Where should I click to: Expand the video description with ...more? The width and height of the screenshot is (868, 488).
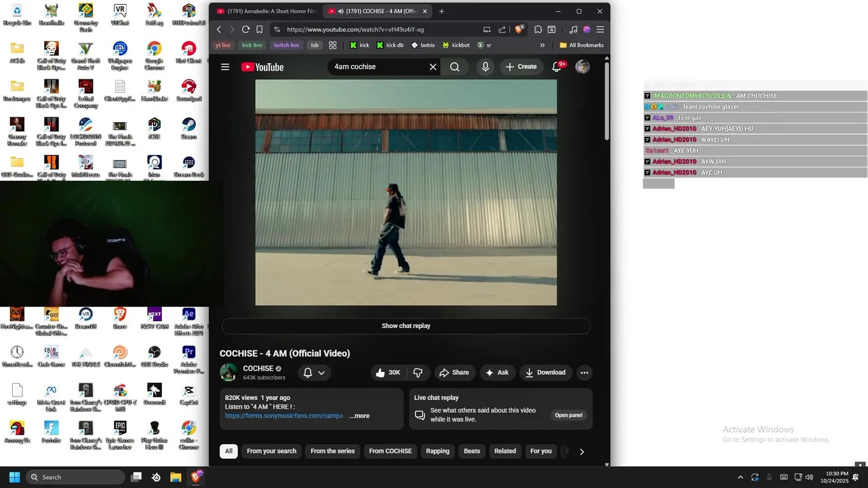click(359, 416)
